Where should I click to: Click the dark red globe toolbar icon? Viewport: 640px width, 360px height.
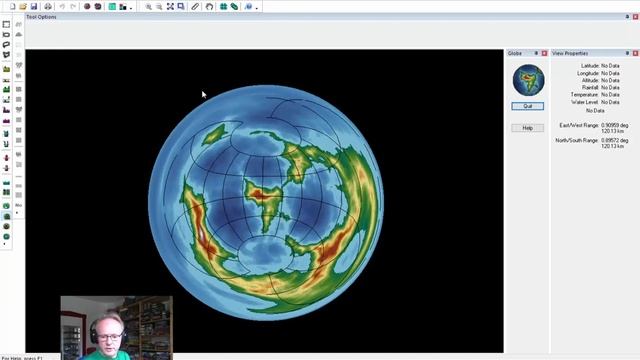click(87, 7)
